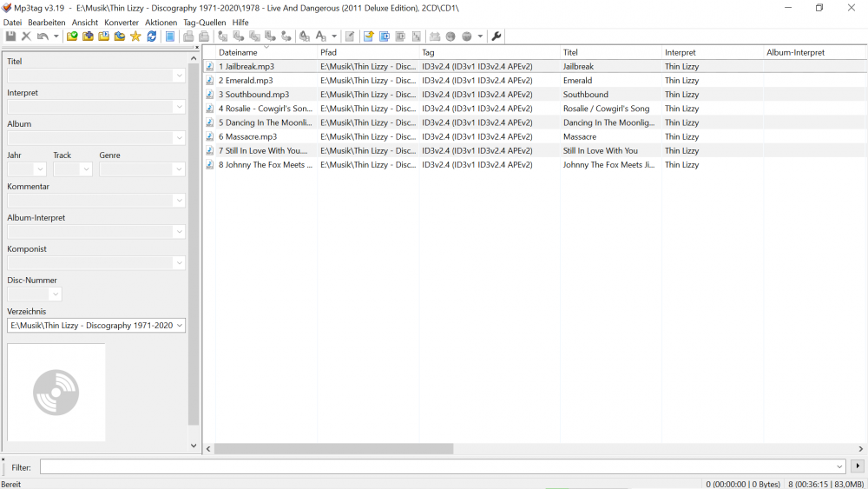
Task: Click the tag panel vertical scrollbar
Action: pyautogui.click(x=194, y=244)
